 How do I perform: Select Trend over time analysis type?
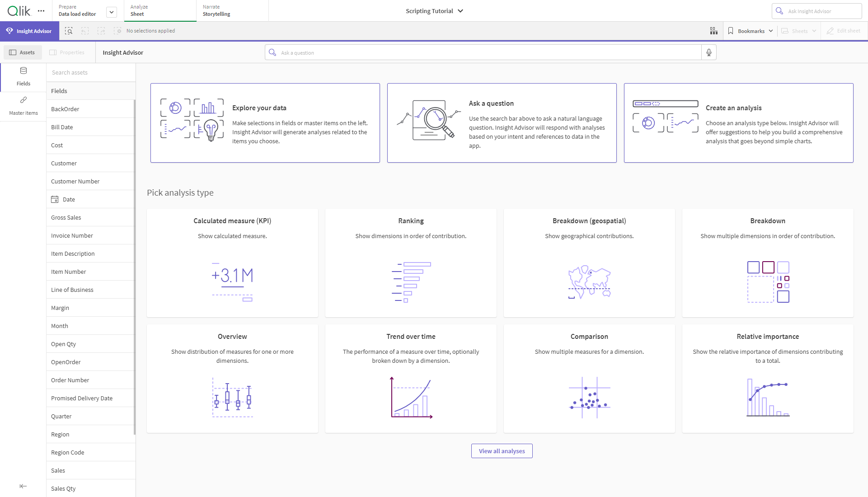pos(411,380)
